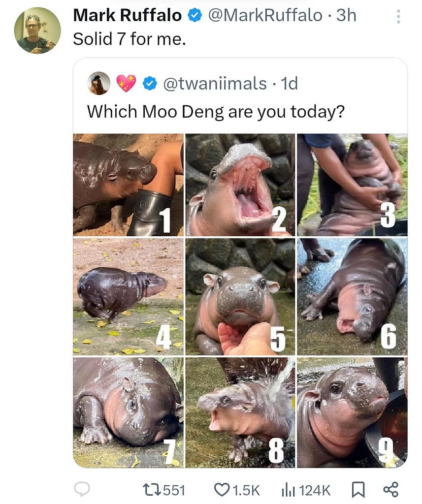Screen dimensions: 422x504
Task: Click the reply speech bubble icon
Action: (82, 489)
